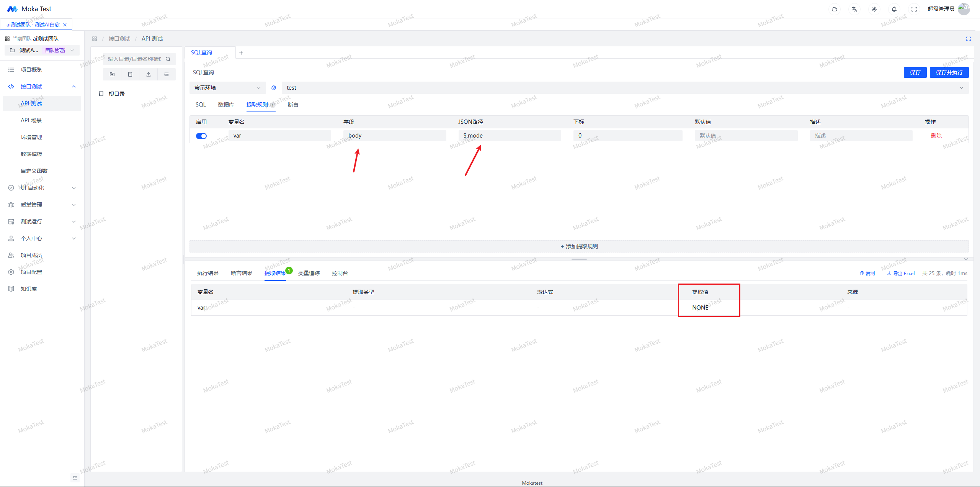
Task: Open the 演示环境 environment dropdown
Action: (x=227, y=88)
